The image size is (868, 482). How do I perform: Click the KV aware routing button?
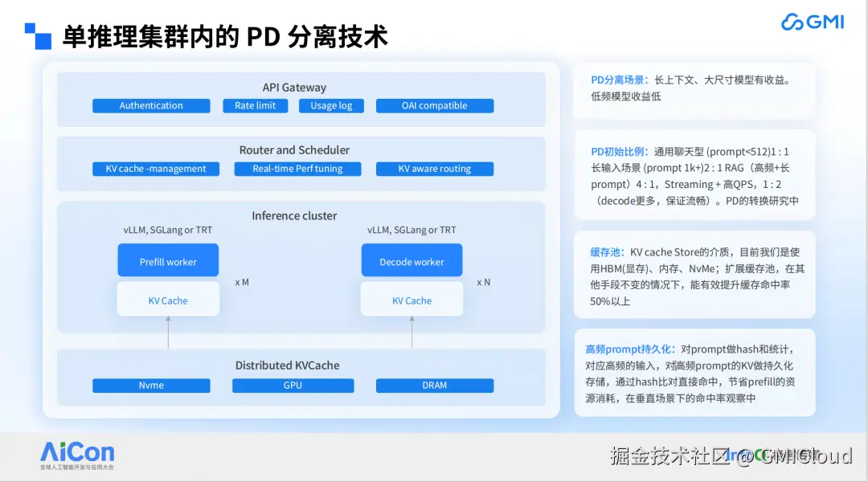point(434,169)
